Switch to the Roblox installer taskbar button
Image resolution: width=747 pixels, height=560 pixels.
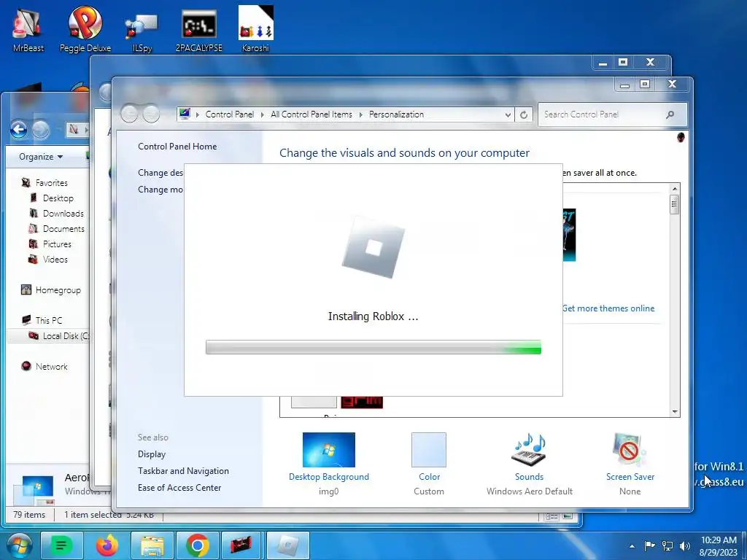tap(287, 545)
